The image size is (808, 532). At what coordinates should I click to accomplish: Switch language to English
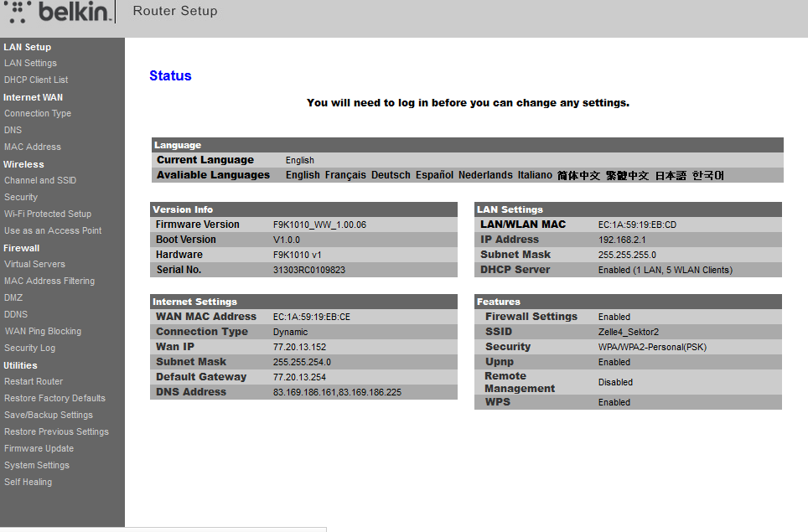click(x=303, y=175)
